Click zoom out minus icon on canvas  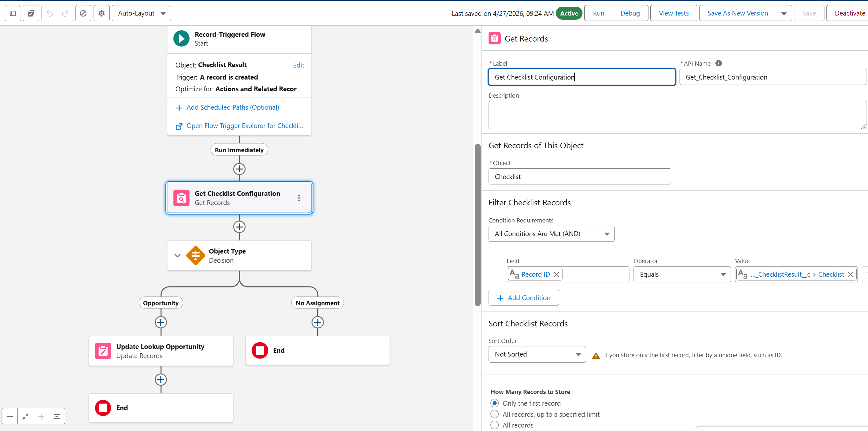tap(10, 416)
